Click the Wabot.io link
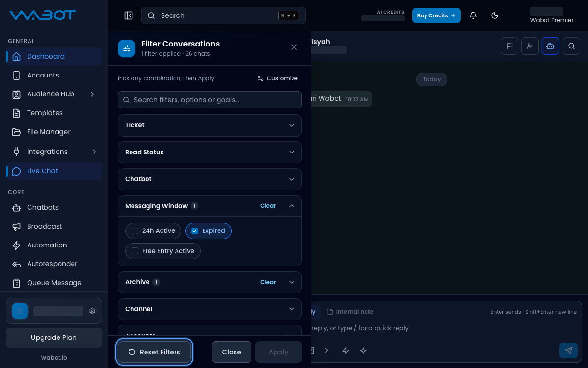Viewport: 588px width, 368px height. coord(54,357)
